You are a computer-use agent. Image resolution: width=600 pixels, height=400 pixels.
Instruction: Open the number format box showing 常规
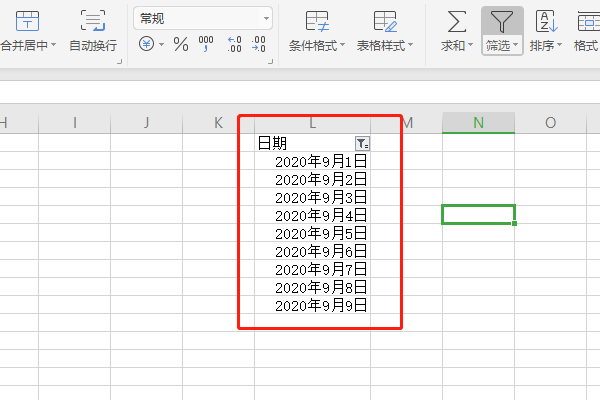tap(203, 18)
